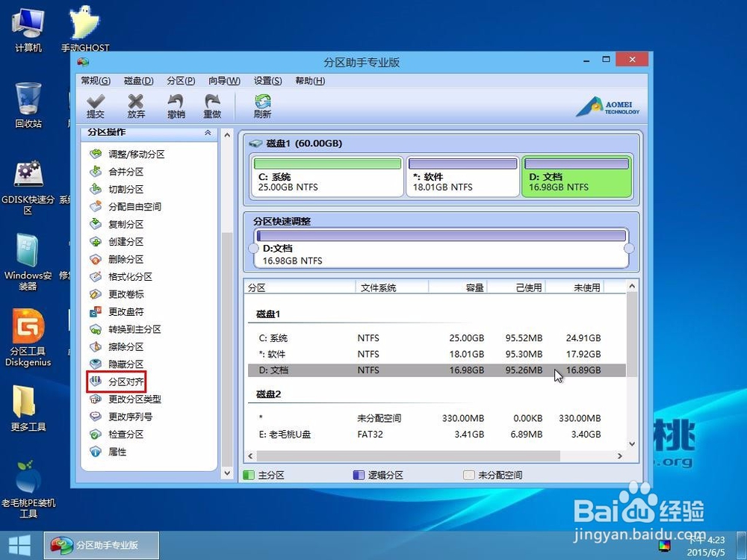747x560 pixels.
Task: Refresh the disk list with 刷新 icon
Action: point(263,105)
